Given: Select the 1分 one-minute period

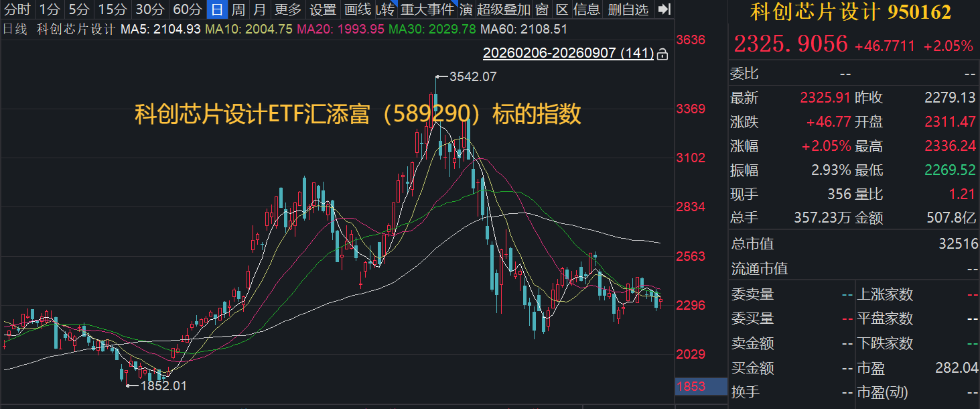Looking at the screenshot, I should (49, 9).
